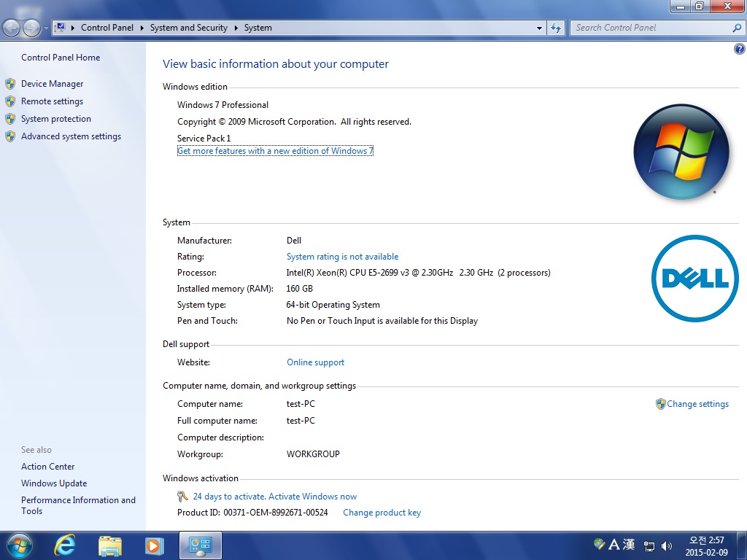
Task: Click the Back navigation arrow button
Action: 12,28
